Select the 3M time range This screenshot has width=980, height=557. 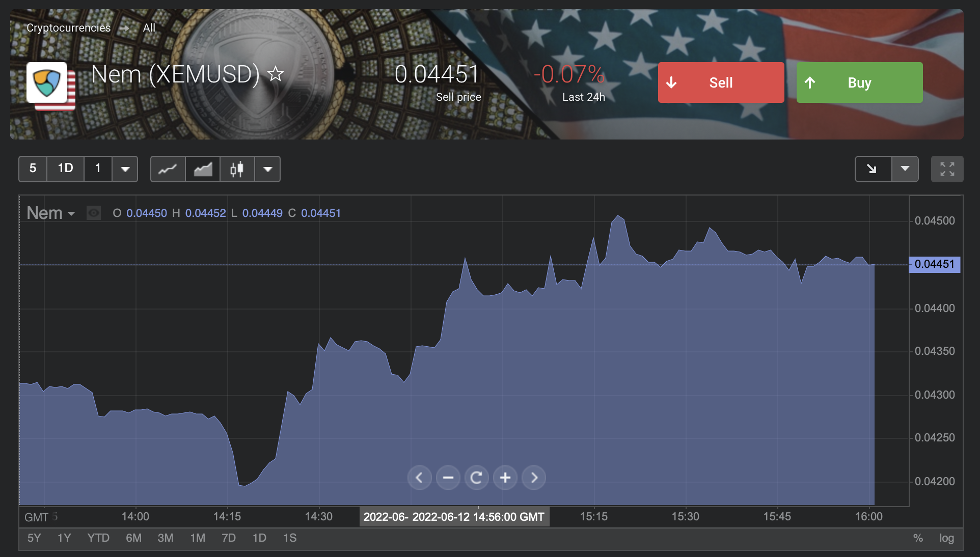click(x=166, y=538)
